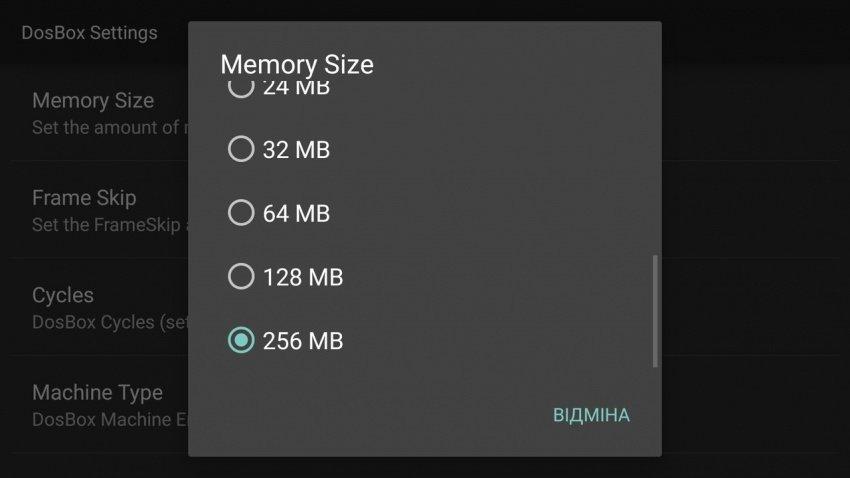
Task: Pick the 128 MB radio option
Action: [241, 276]
